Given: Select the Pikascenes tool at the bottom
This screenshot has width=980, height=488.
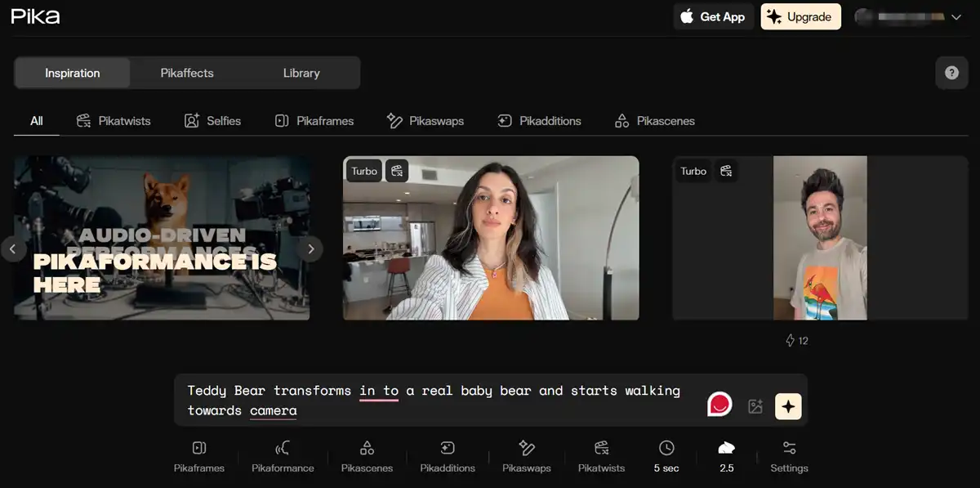Looking at the screenshot, I should click(366, 456).
